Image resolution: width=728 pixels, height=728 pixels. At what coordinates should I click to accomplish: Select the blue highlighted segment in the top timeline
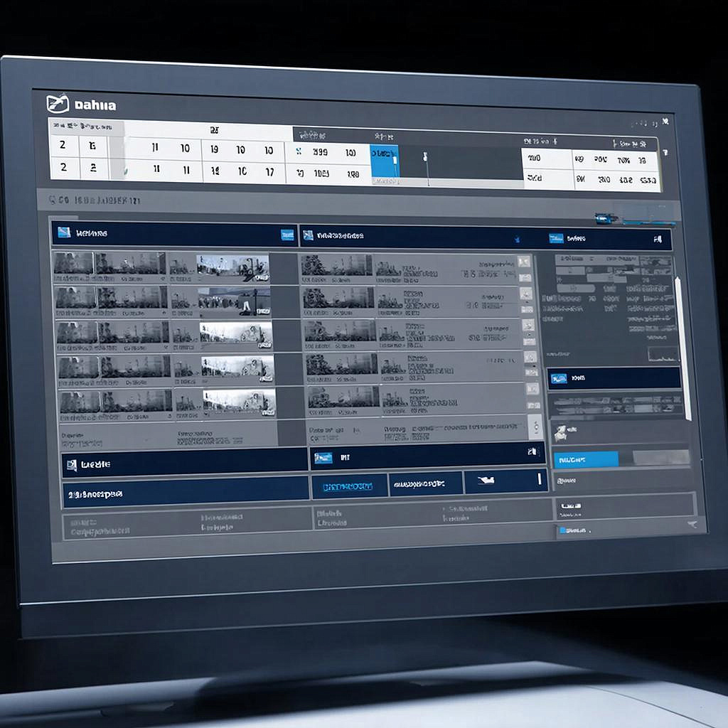(x=385, y=161)
